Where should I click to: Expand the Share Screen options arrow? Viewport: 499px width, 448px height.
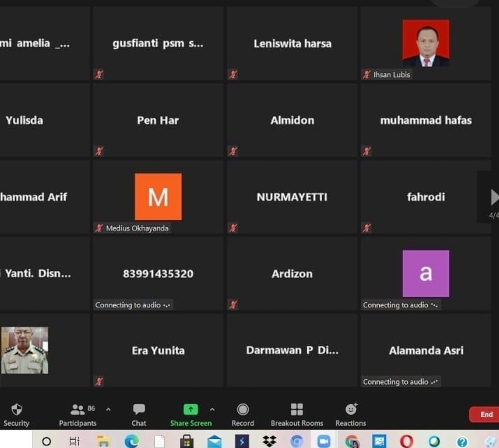pyautogui.click(x=212, y=409)
